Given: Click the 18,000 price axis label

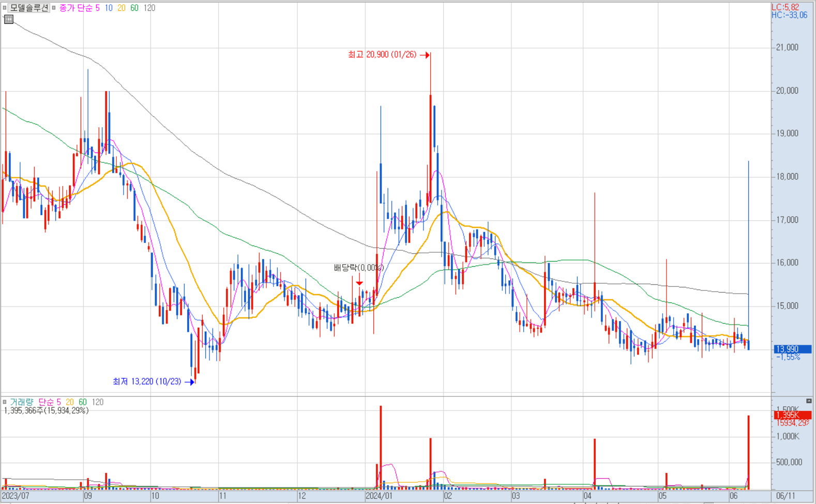Looking at the screenshot, I should [787, 177].
